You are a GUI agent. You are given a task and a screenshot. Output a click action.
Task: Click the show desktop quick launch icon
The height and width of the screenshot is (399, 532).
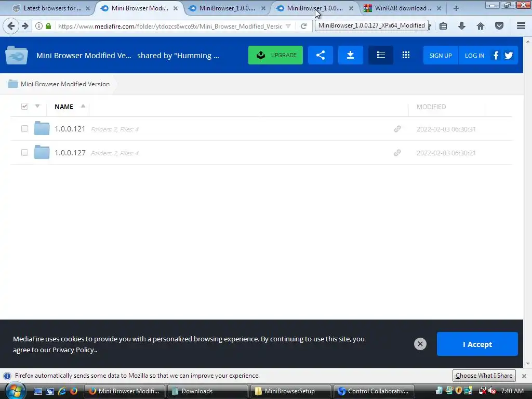click(38, 391)
